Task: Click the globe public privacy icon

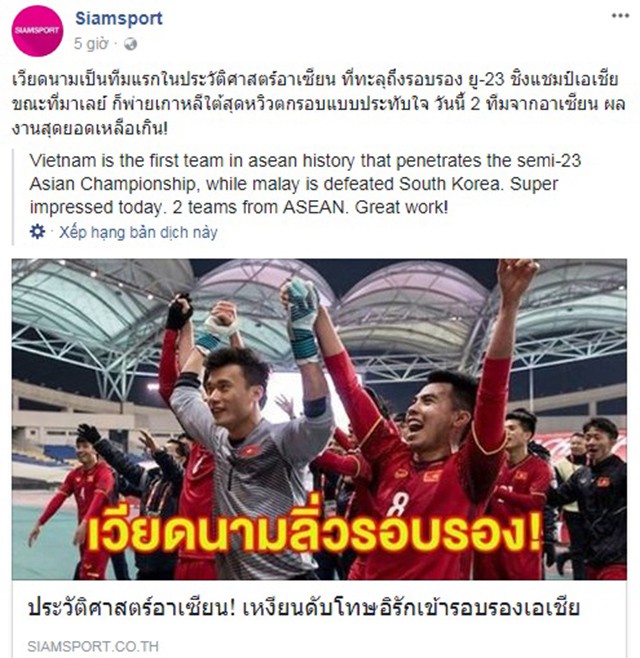Action: 130,44
